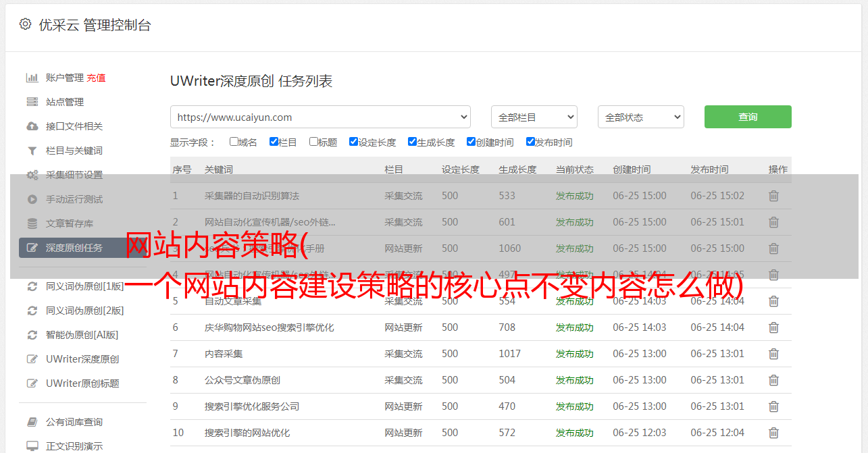Delete row 1 采集器的自动识别算法
868x453 pixels.
coord(773,196)
